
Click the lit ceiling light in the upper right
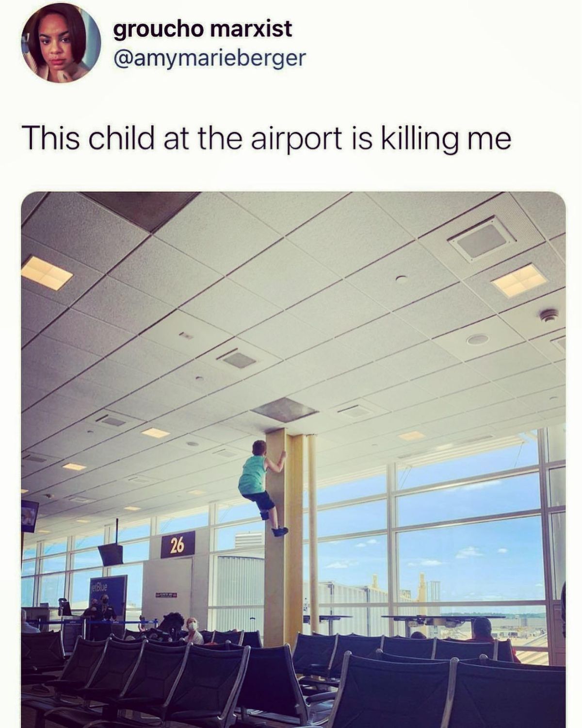519,280
